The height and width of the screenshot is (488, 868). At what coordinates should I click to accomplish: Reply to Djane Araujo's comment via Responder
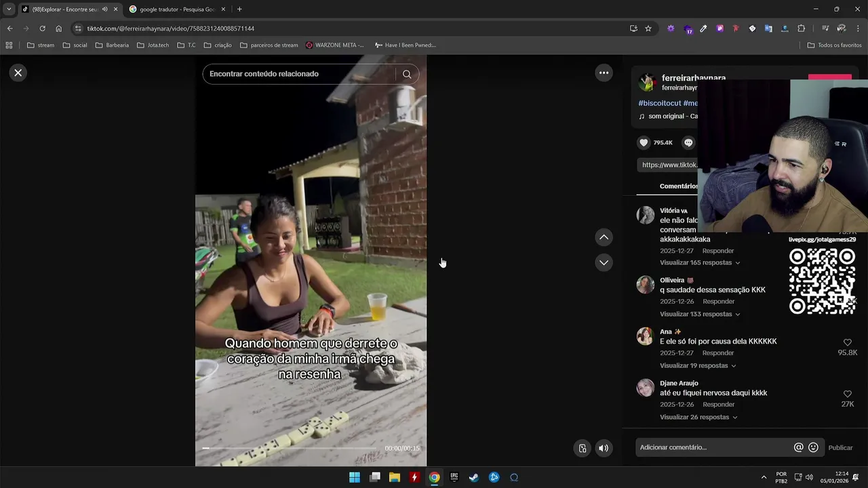(718, 404)
